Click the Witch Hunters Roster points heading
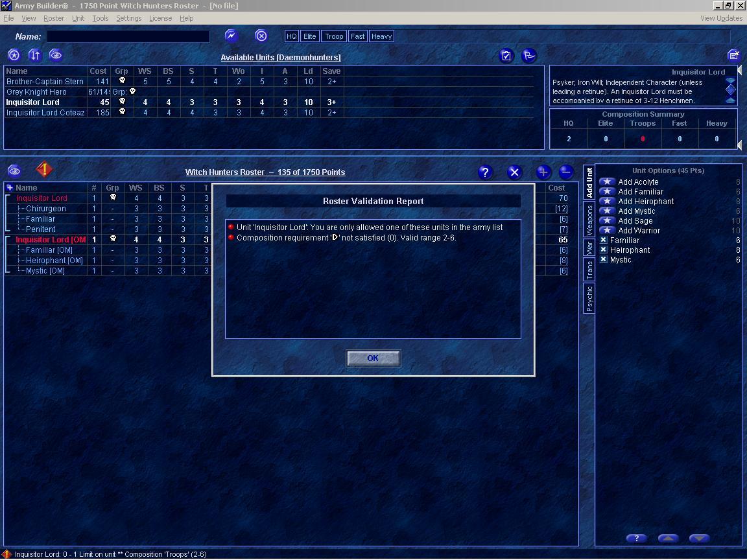Image resolution: width=747 pixels, height=560 pixels. point(265,172)
